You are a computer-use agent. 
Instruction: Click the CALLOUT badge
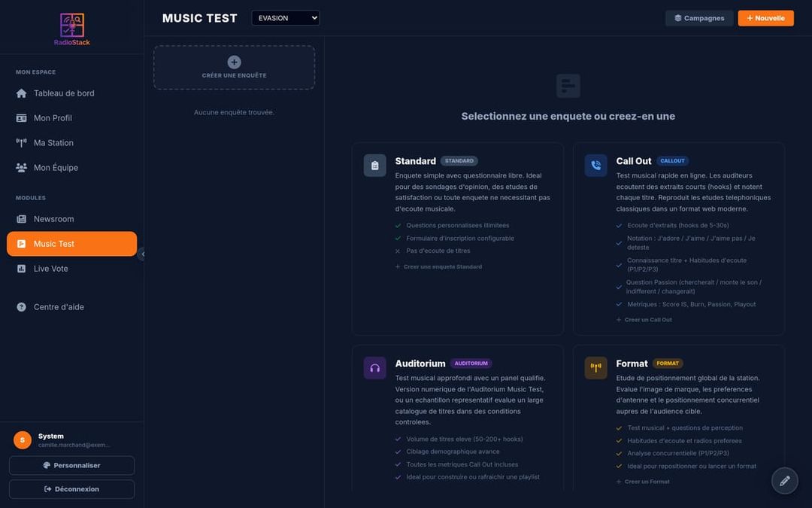(672, 161)
